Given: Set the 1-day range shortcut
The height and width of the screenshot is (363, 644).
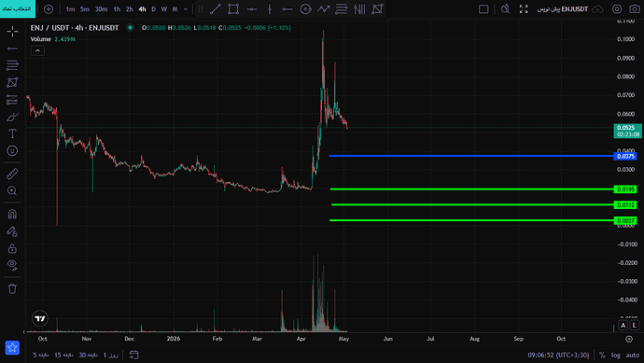Looking at the screenshot, I should tap(111, 355).
